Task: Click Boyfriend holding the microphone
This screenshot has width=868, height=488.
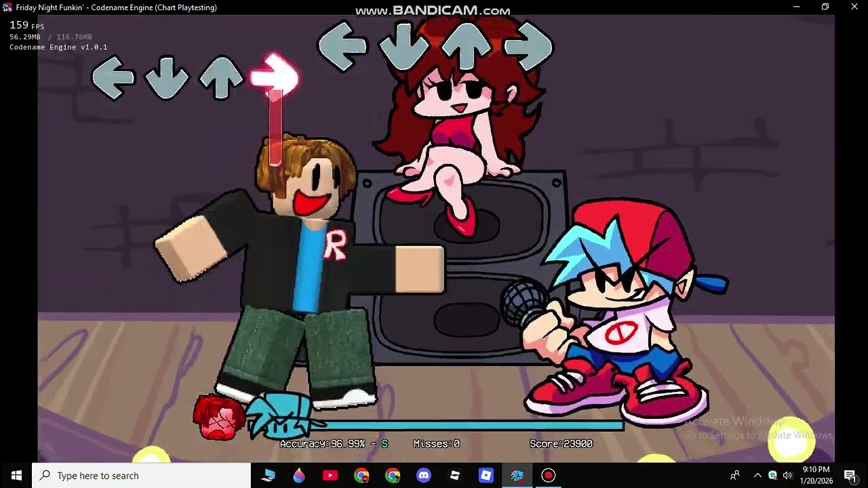Action: [614, 312]
